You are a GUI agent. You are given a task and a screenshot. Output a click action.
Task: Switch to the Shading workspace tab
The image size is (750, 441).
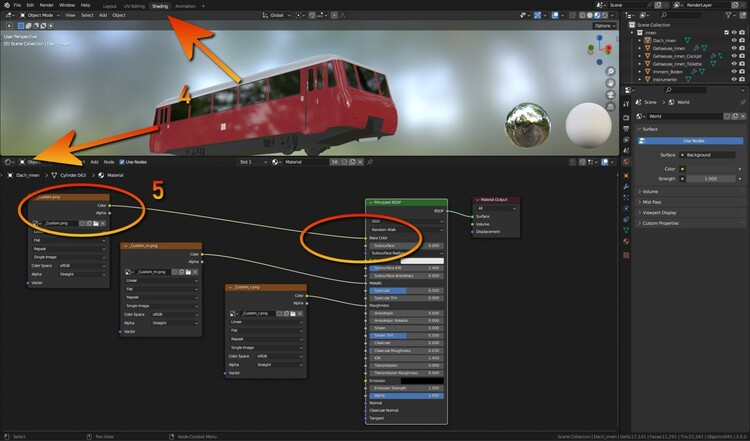click(x=159, y=5)
